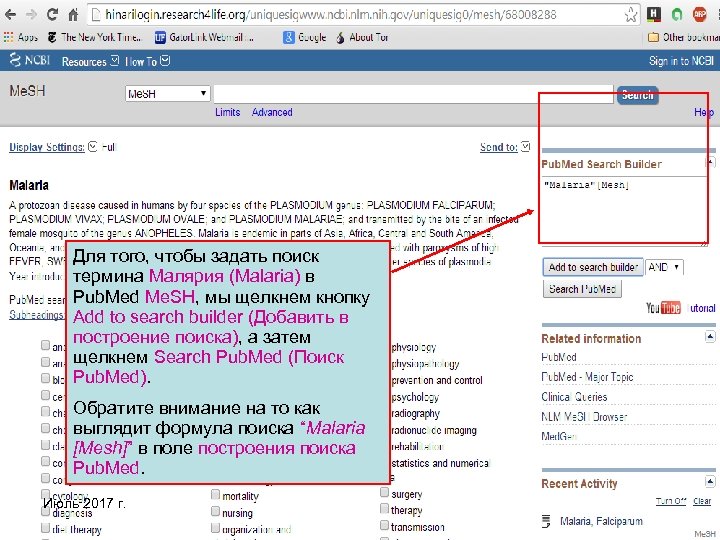Screen dimensions: 720x540
Task: Open the NLM MeSH Browser link
Action: [x=584, y=416]
